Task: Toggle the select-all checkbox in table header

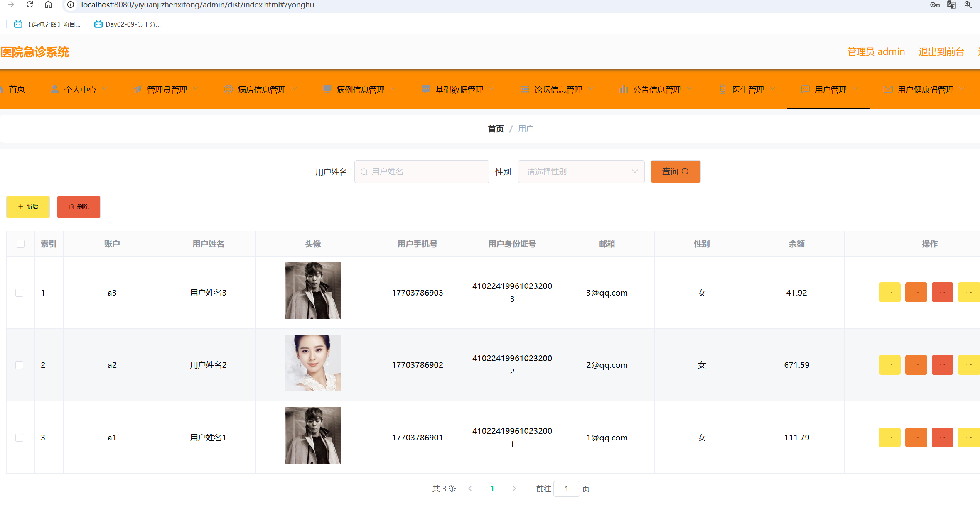Action: [x=20, y=244]
